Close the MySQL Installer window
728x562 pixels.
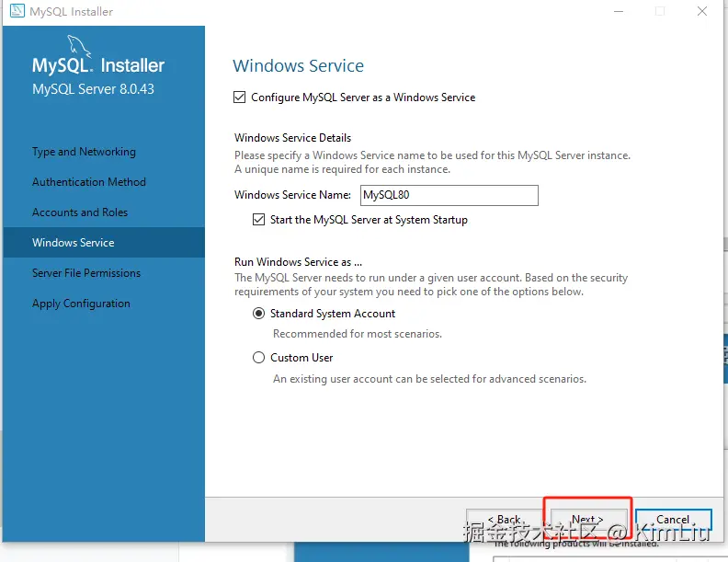(x=702, y=11)
